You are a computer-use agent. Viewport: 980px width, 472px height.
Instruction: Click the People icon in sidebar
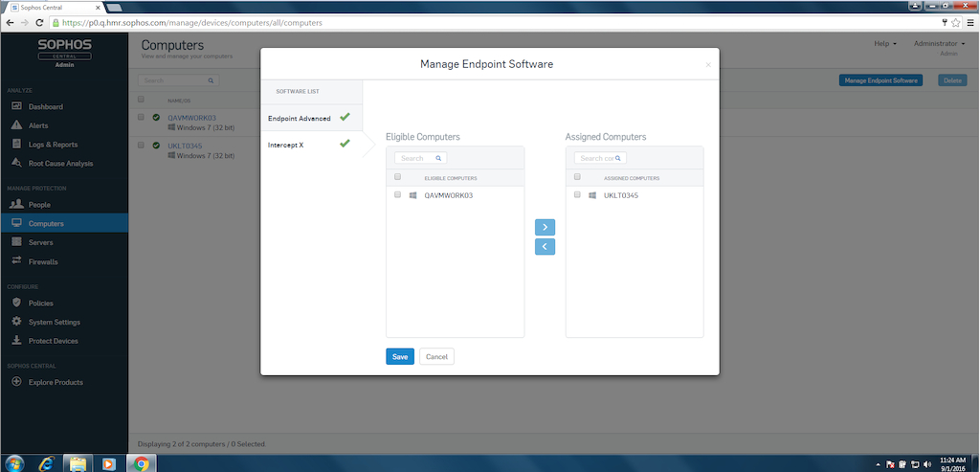17,205
